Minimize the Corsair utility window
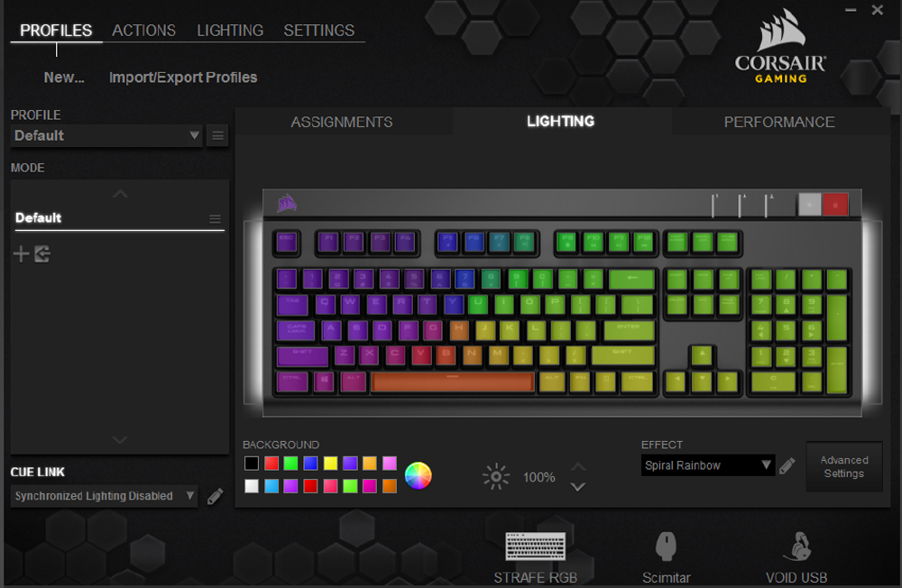The height and width of the screenshot is (588, 902). click(851, 10)
